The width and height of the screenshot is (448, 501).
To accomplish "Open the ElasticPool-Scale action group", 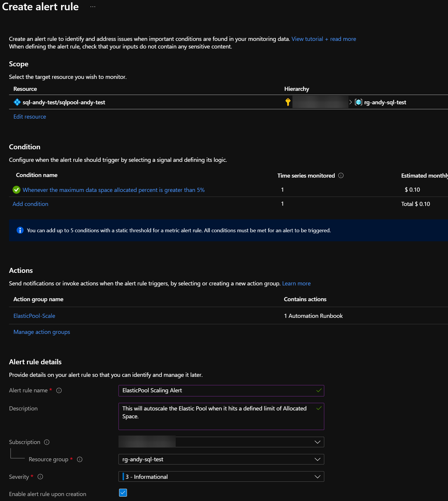I will point(34,316).
